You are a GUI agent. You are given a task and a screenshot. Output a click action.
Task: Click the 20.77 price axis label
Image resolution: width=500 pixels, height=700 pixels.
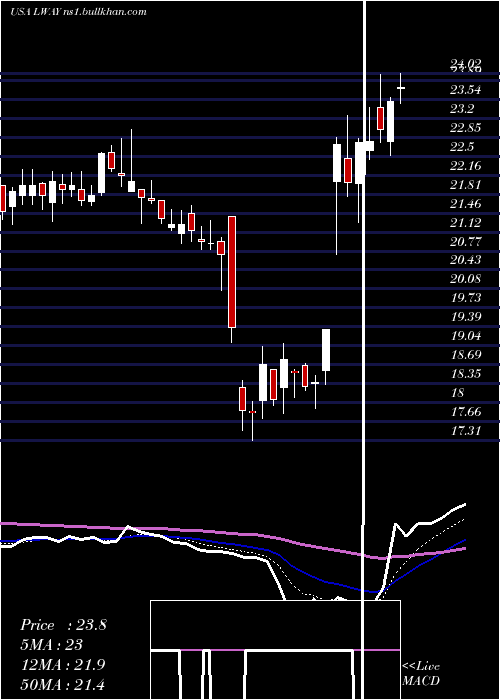point(465,242)
